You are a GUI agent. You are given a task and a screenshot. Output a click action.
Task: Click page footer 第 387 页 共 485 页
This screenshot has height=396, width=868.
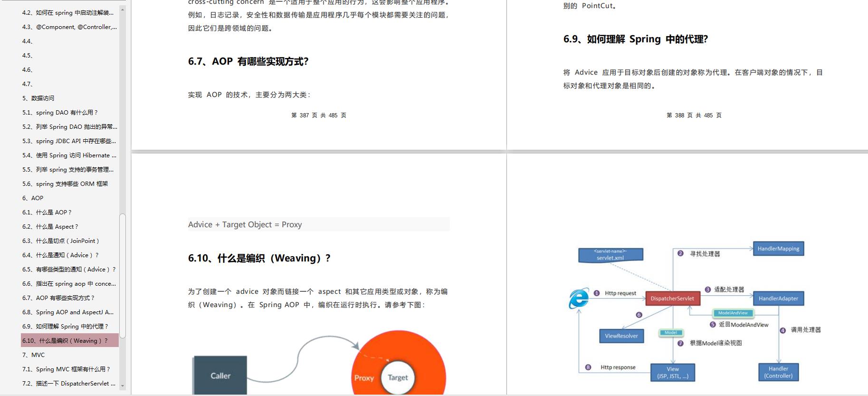[319, 116]
